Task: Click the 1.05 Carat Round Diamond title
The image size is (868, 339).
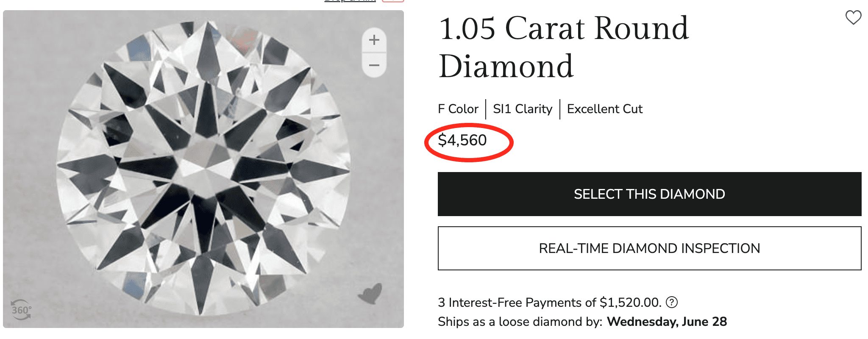Action: [564, 47]
